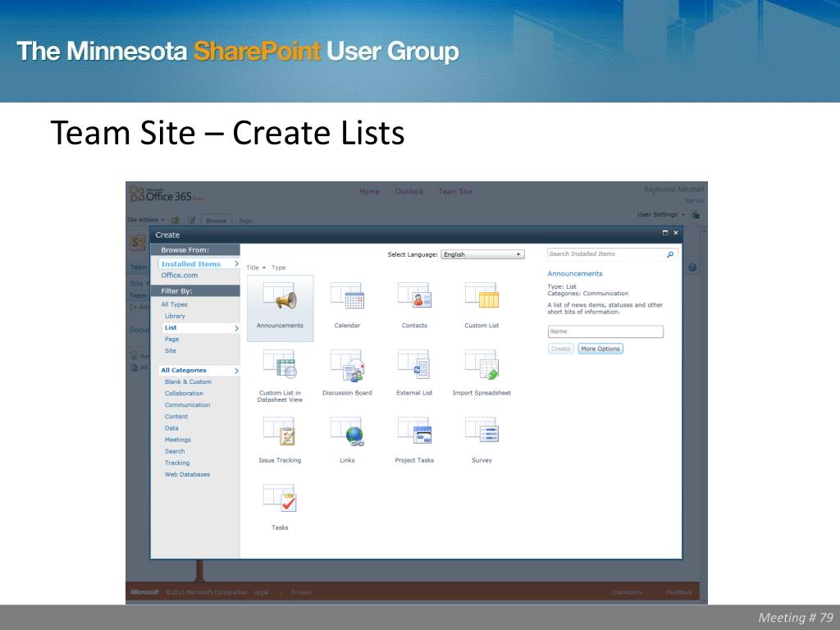Viewport: 840px width, 630px height.
Task: Choose the Issue Tracking template
Action: point(280,431)
